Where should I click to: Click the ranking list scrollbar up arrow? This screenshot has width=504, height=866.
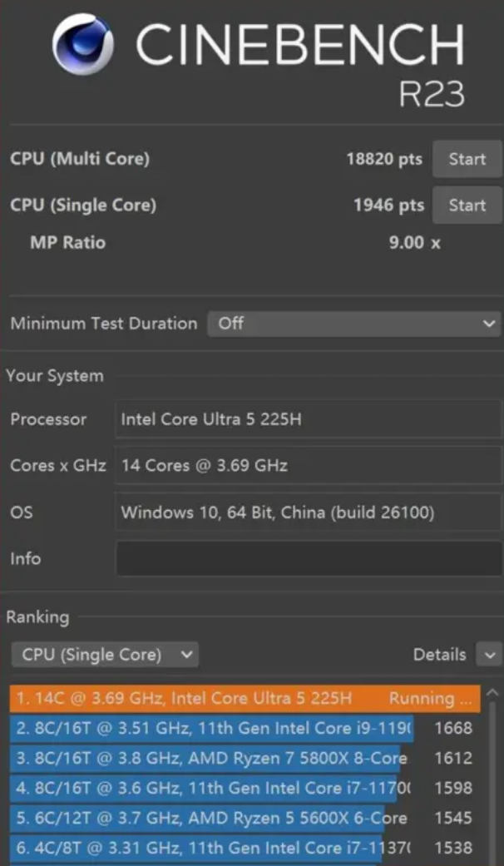coord(492,692)
